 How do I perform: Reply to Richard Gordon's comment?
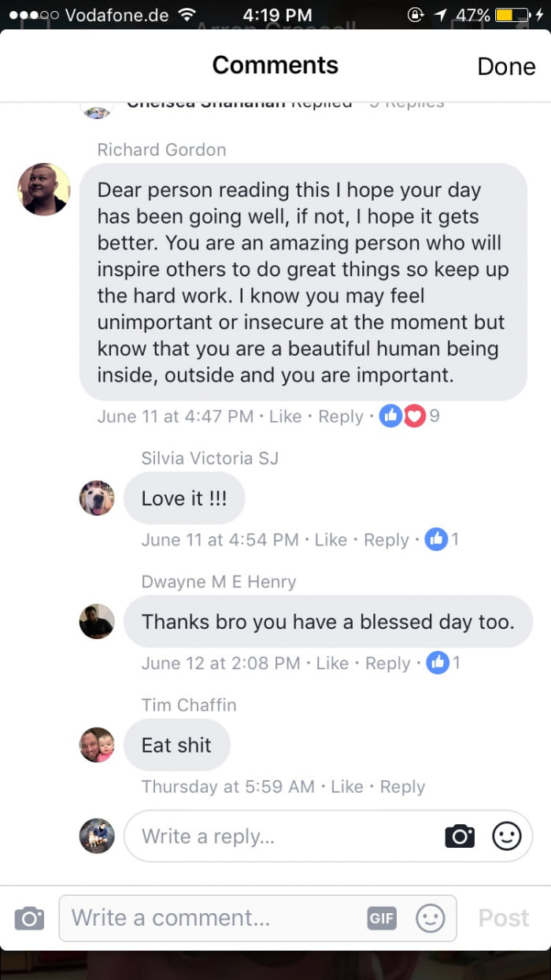341,416
